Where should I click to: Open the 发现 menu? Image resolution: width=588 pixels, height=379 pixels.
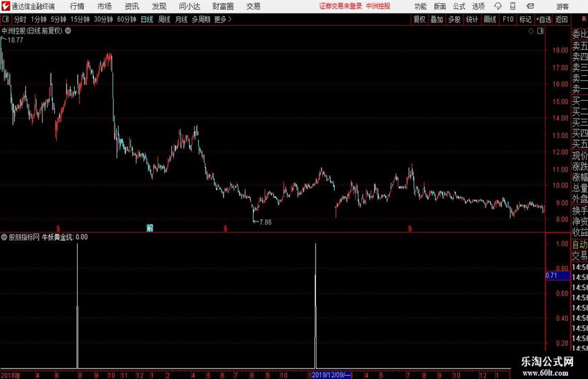point(159,6)
